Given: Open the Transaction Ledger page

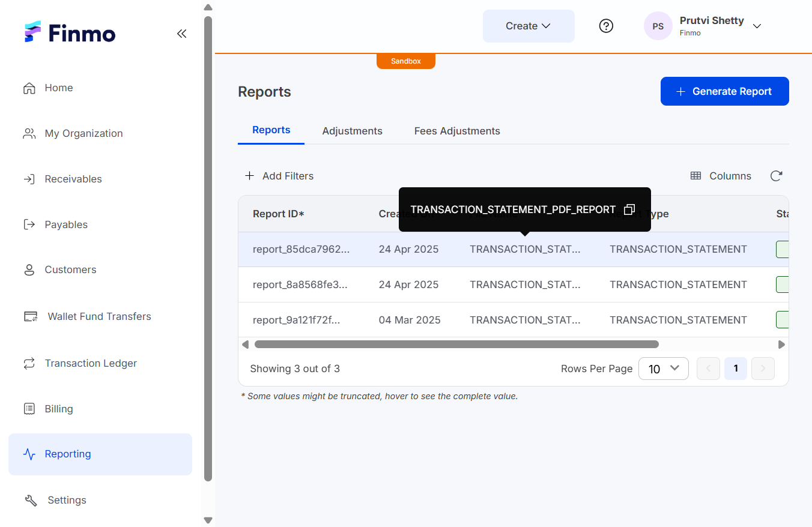Looking at the screenshot, I should tap(80, 363).
